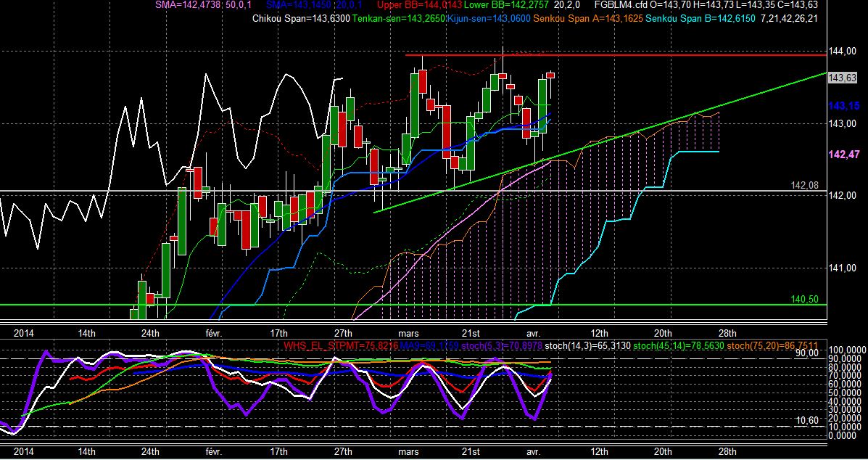Click the current price tag 143,63
Image resolution: width=868 pixels, height=460 pixels.
pyautogui.click(x=842, y=78)
